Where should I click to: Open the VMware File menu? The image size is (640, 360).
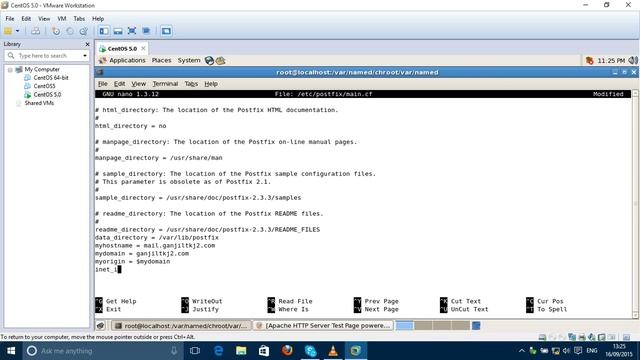click(10, 18)
